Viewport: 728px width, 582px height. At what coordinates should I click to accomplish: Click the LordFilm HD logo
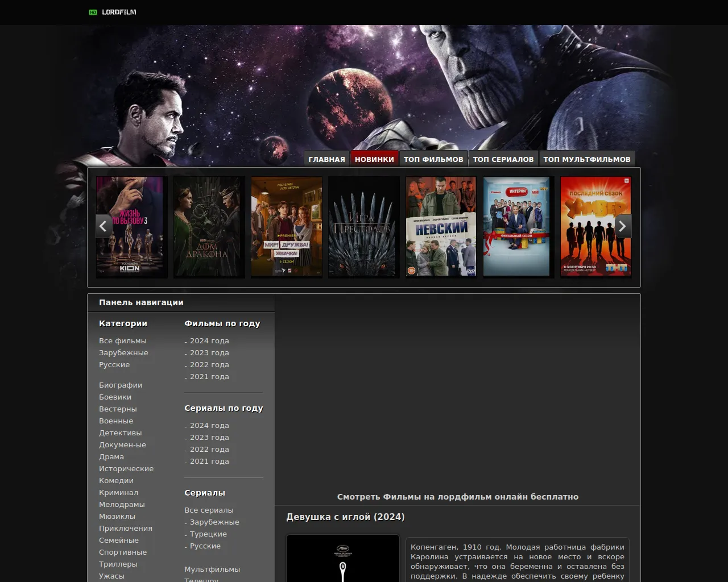(113, 12)
